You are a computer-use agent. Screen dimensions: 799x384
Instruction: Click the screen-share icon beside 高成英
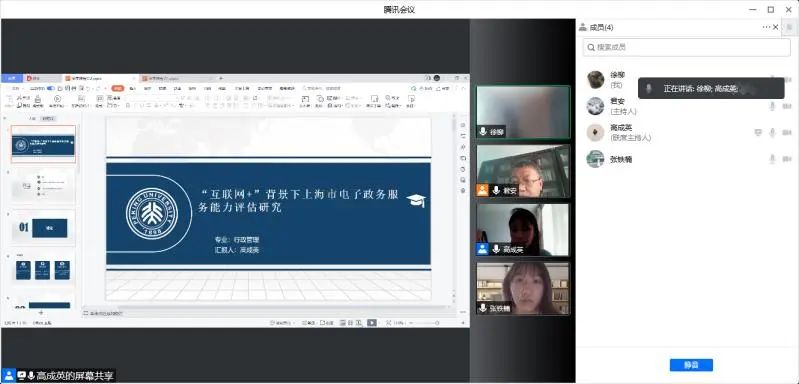(x=758, y=132)
